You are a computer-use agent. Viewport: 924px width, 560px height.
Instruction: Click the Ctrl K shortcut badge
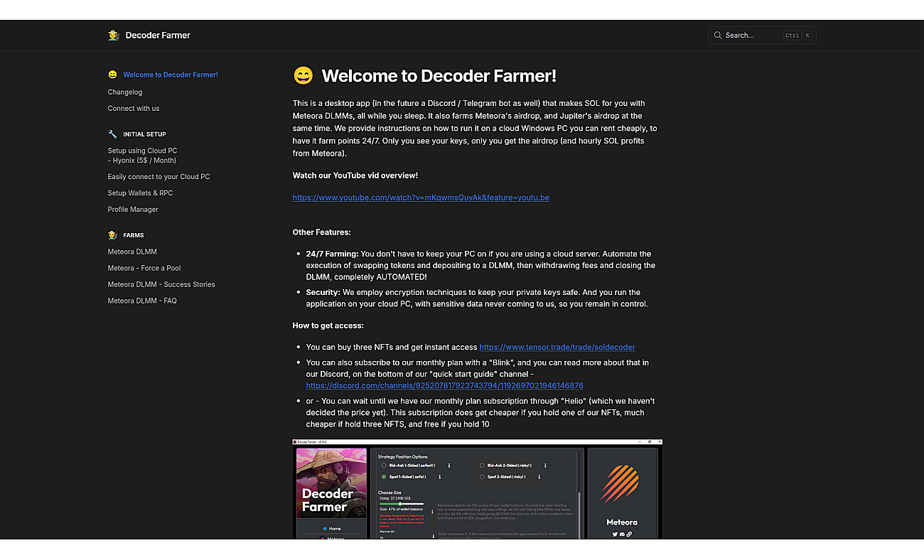pyautogui.click(x=797, y=36)
